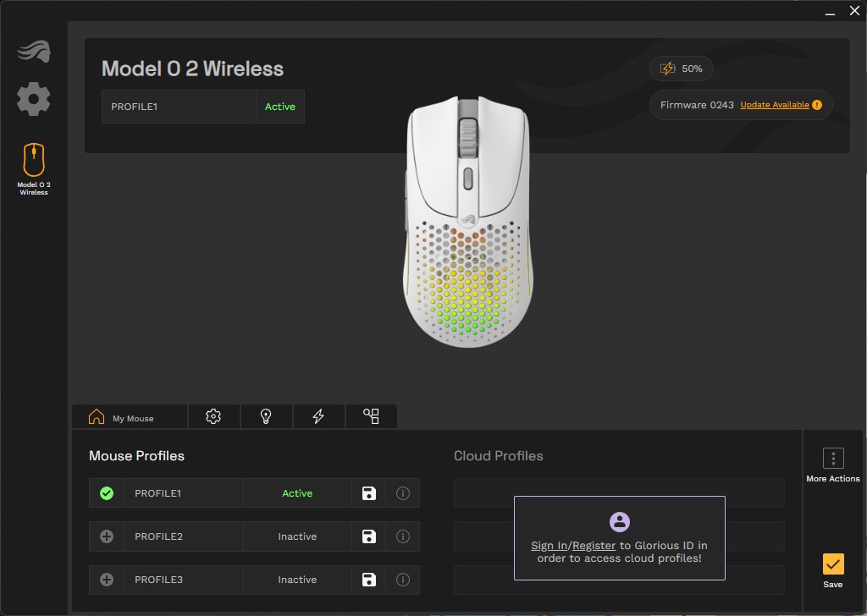Open the Glorious logo home icon
The width and height of the screenshot is (867, 616).
(x=34, y=52)
